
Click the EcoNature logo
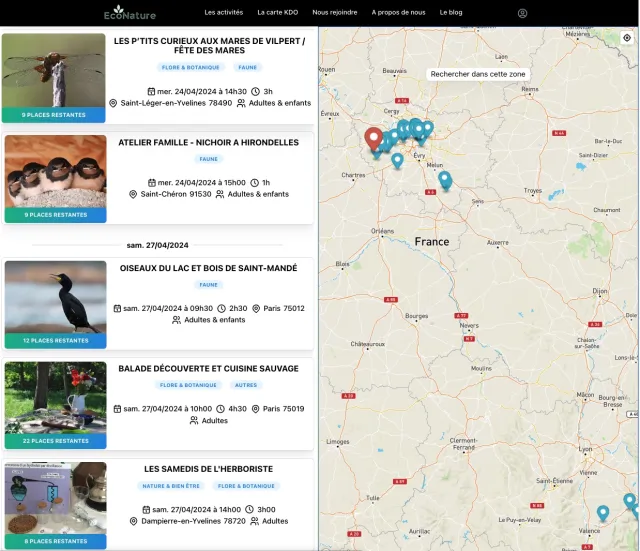130,13
